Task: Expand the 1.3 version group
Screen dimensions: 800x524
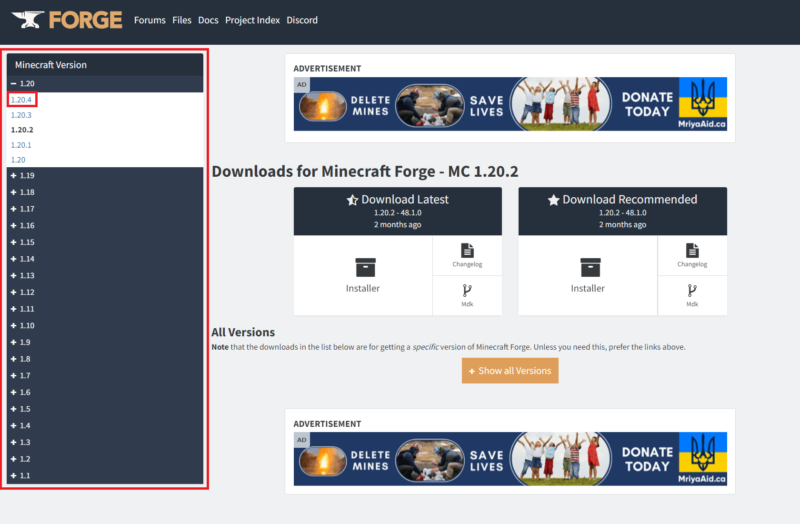Action: pos(105,442)
